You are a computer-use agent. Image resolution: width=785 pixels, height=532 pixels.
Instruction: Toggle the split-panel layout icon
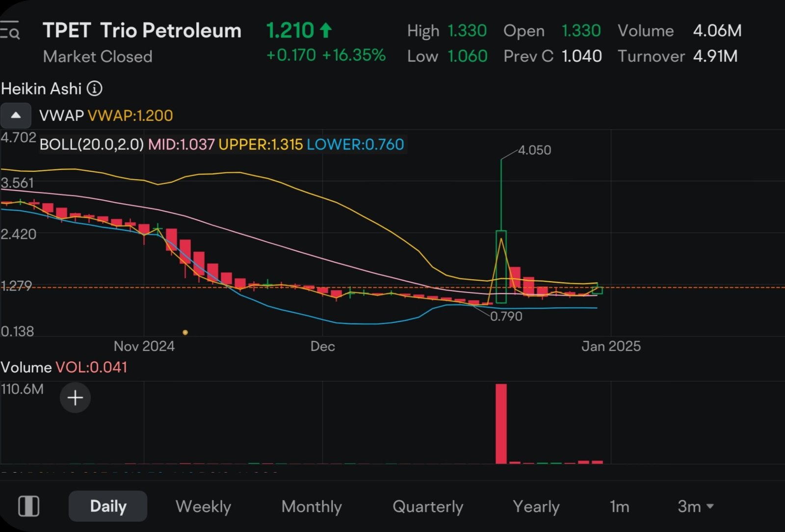coord(29,506)
